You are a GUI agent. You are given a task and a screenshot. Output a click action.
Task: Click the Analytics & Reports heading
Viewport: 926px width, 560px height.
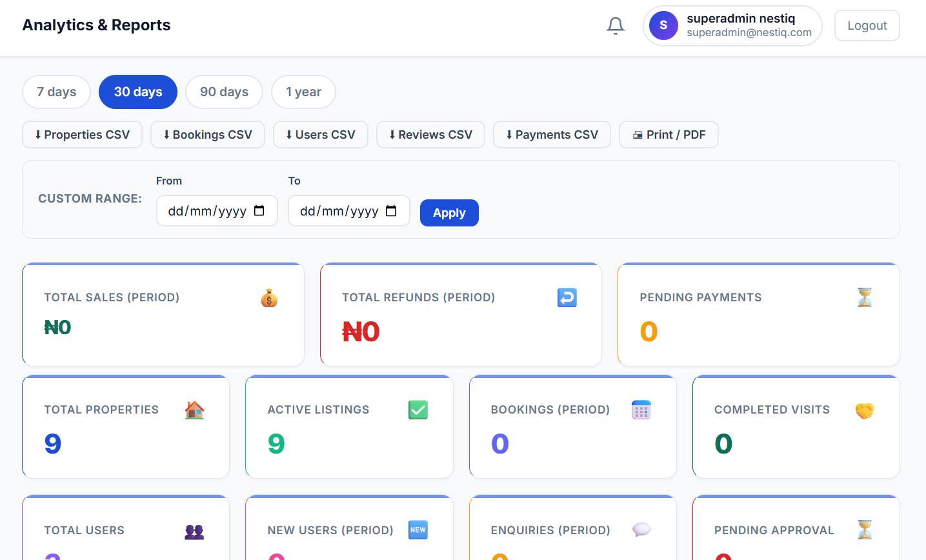tap(97, 25)
